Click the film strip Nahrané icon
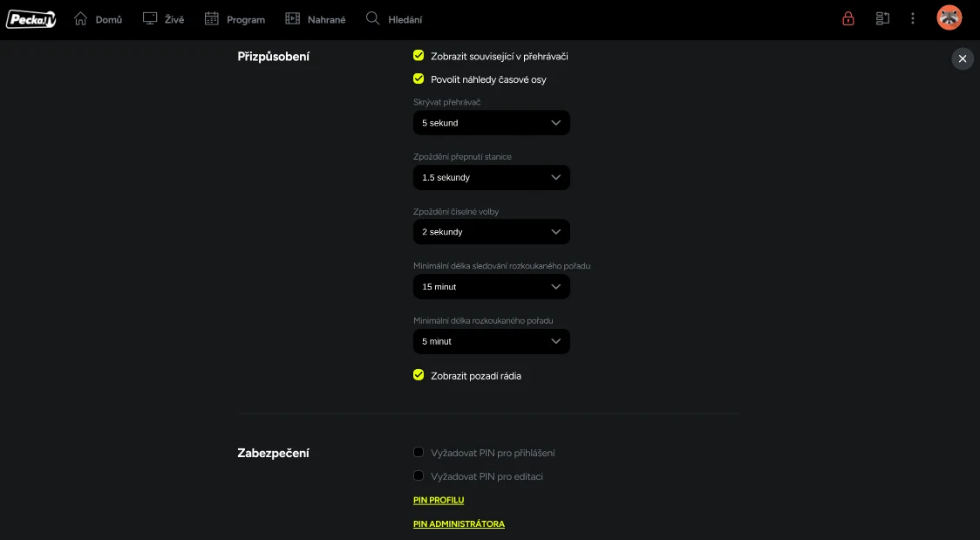Image resolution: width=980 pixels, height=540 pixels. tap(293, 18)
